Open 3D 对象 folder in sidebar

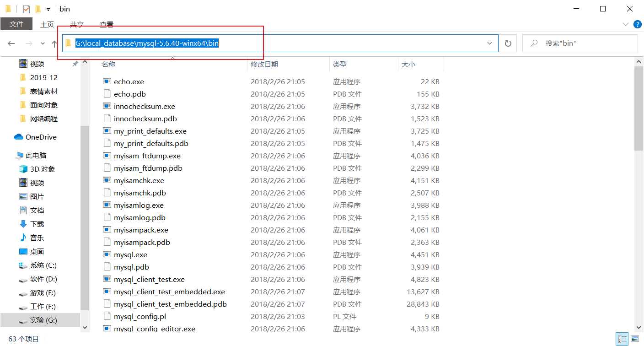tap(43, 169)
